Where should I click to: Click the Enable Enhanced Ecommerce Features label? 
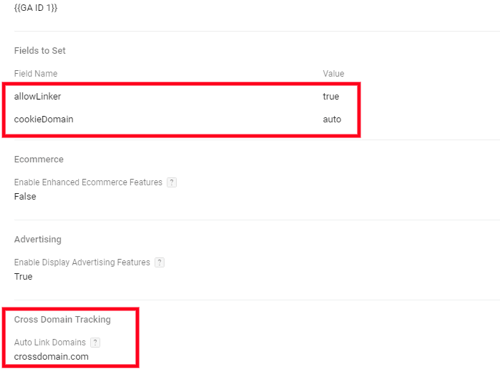(88, 182)
